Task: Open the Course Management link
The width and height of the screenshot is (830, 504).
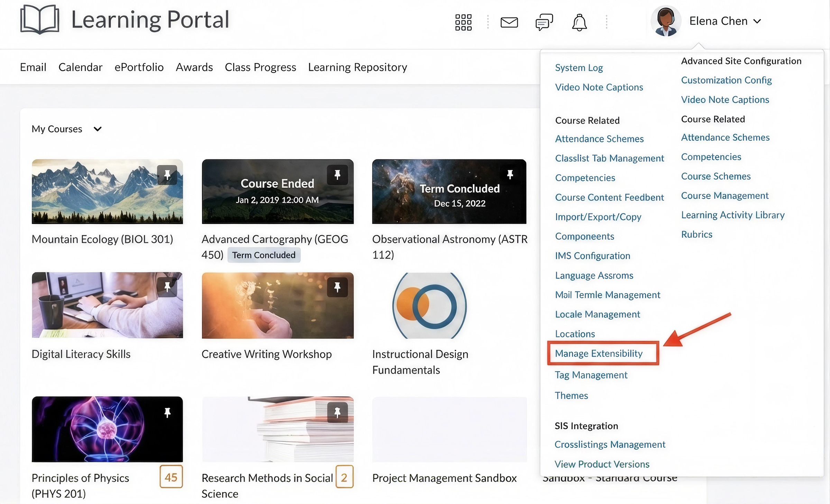Action: [725, 196]
